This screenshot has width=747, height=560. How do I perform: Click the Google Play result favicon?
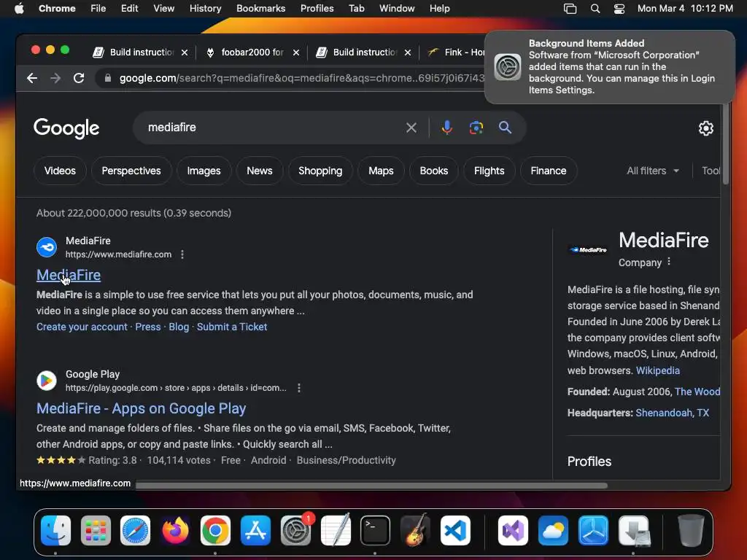[x=47, y=381]
